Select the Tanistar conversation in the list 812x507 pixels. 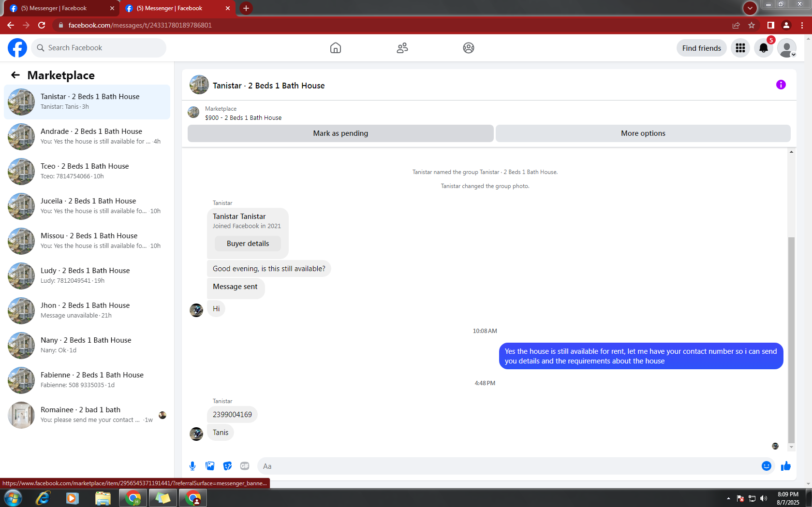(x=87, y=102)
